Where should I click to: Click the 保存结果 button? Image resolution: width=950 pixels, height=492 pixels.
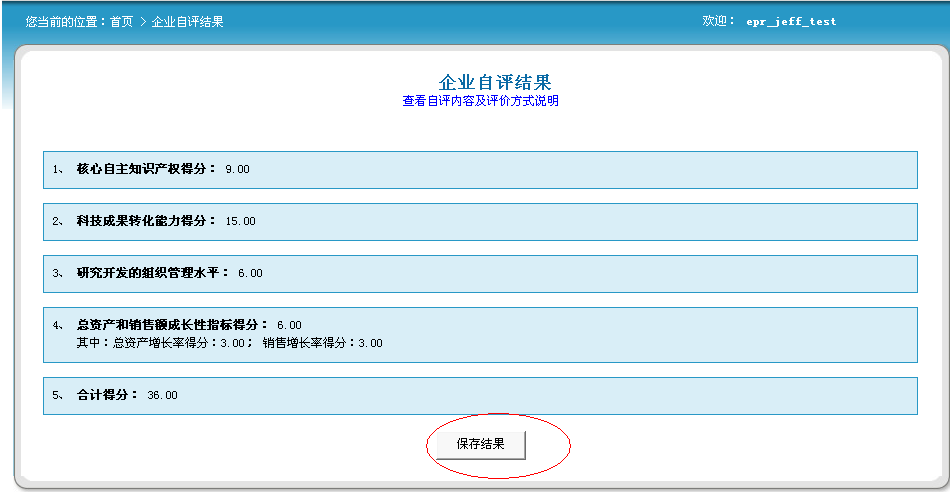[x=480, y=444]
